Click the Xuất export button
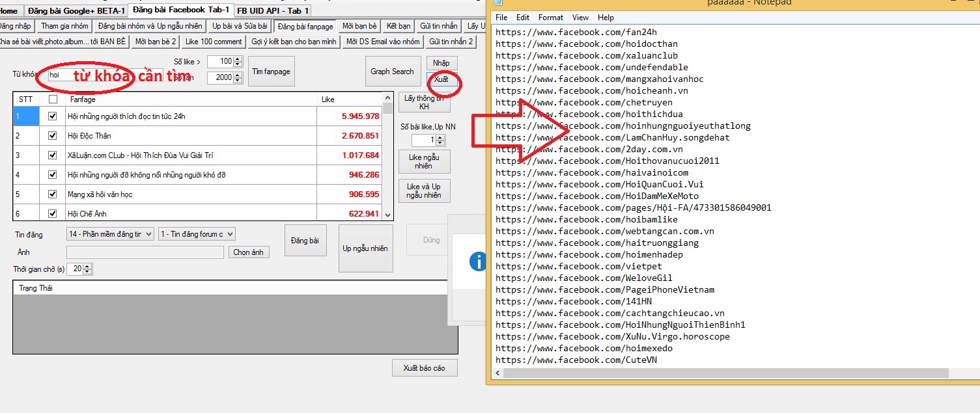The height and width of the screenshot is (413, 980). click(441, 79)
